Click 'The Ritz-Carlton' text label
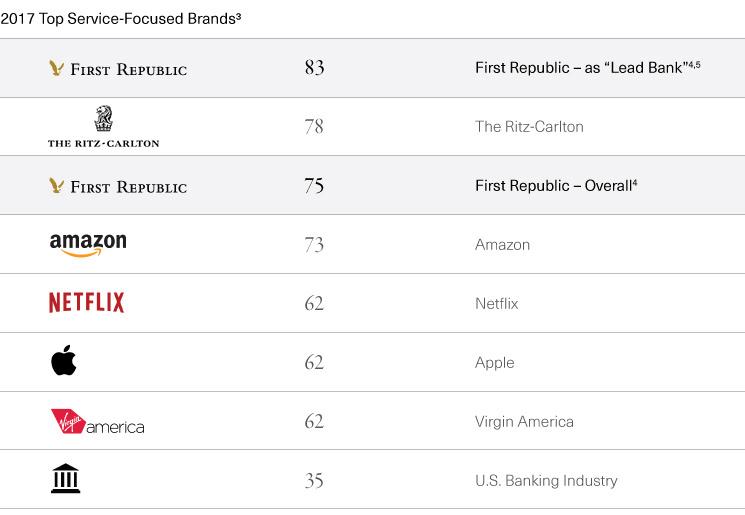Viewport: 745px width, 515px height. point(529,126)
